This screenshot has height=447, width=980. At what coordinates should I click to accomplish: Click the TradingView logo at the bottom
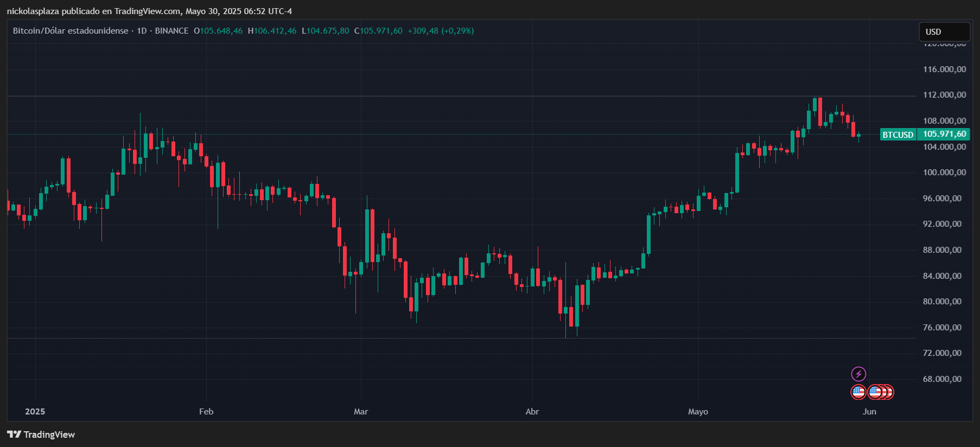click(x=41, y=435)
